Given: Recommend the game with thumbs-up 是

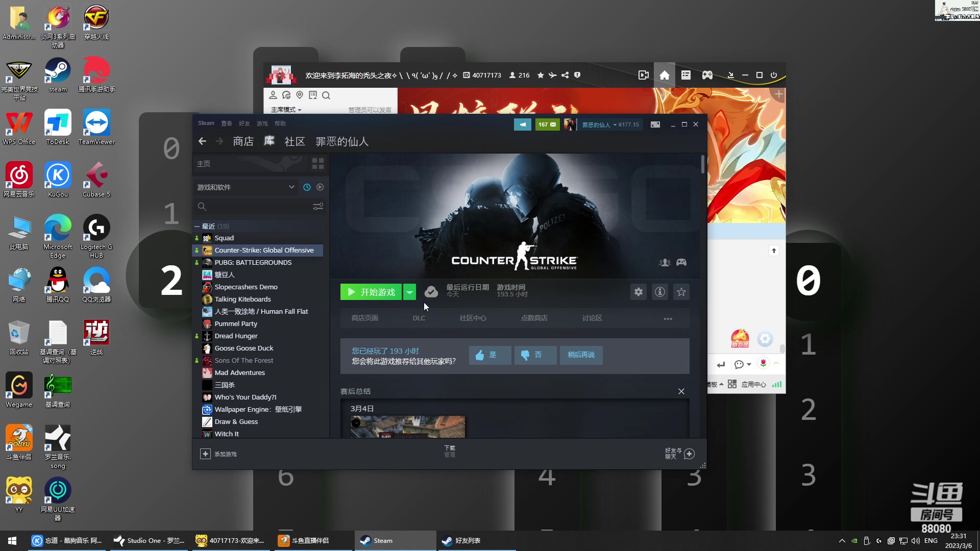Looking at the screenshot, I should pos(489,355).
